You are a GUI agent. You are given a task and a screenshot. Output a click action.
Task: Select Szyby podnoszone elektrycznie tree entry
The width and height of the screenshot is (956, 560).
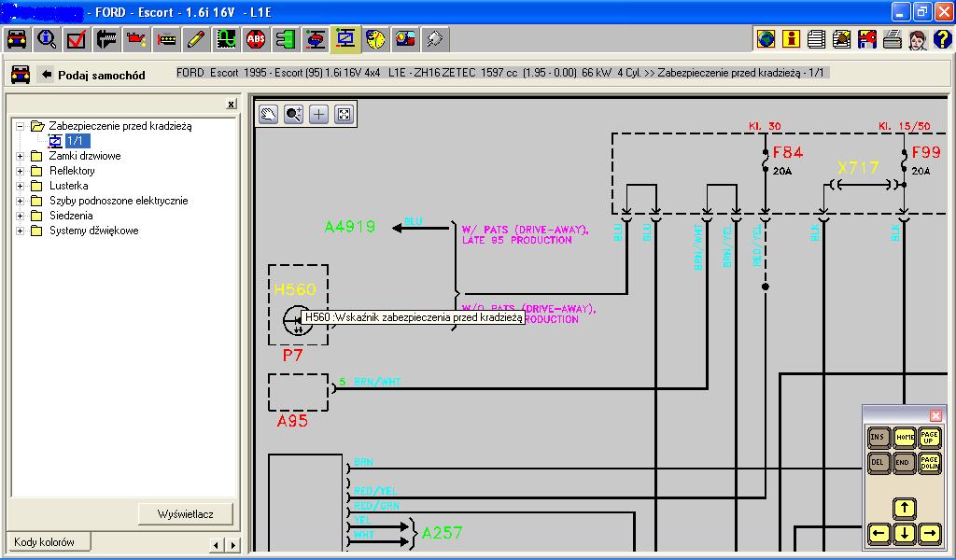pyautogui.click(x=119, y=201)
